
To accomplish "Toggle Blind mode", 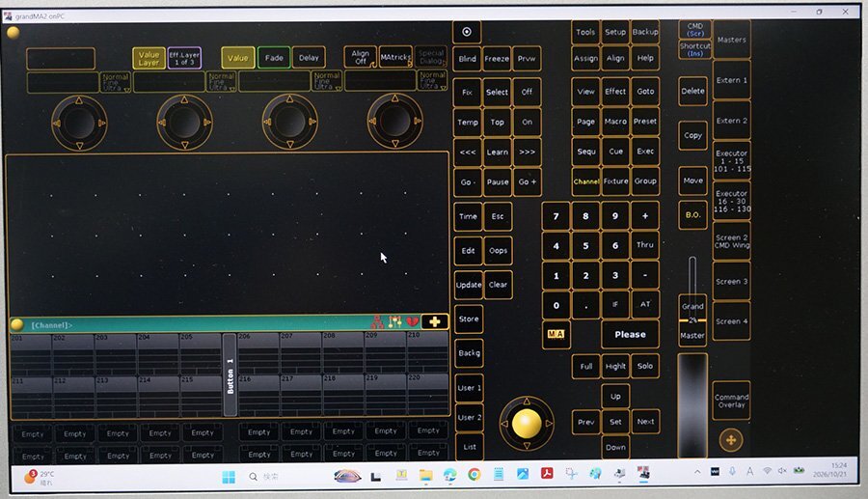I will tap(467, 59).
